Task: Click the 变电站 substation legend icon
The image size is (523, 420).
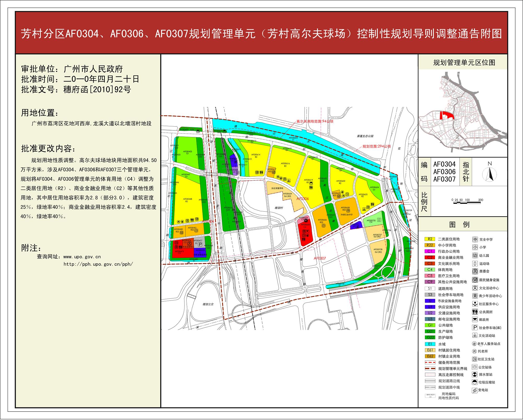Action: pos(475,390)
